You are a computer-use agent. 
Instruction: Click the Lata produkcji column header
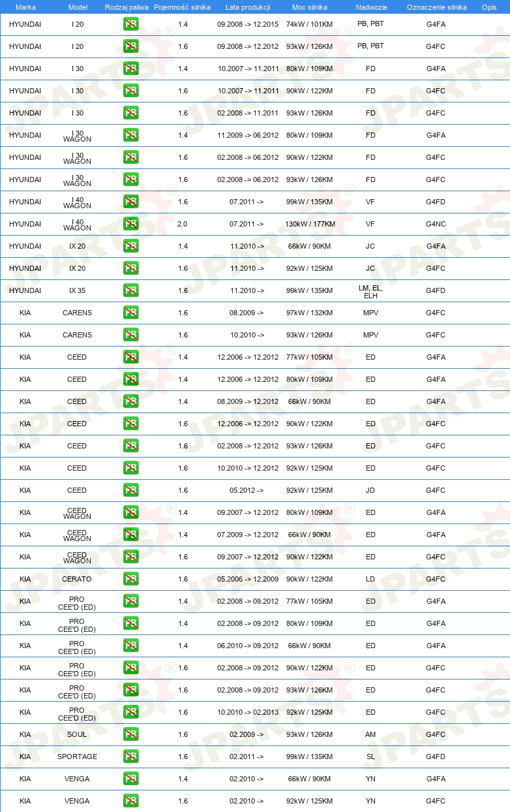click(x=248, y=7)
